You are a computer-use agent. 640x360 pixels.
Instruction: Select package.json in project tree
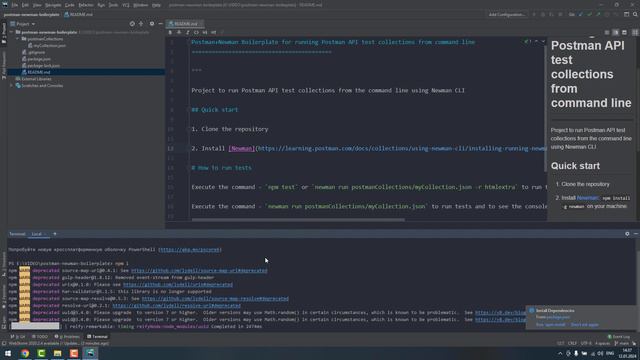[36, 59]
